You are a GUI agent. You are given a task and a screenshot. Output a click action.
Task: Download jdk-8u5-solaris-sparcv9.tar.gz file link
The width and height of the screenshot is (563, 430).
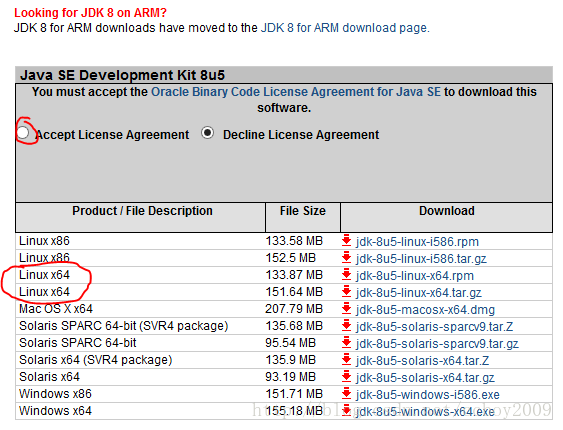[437, 344]
